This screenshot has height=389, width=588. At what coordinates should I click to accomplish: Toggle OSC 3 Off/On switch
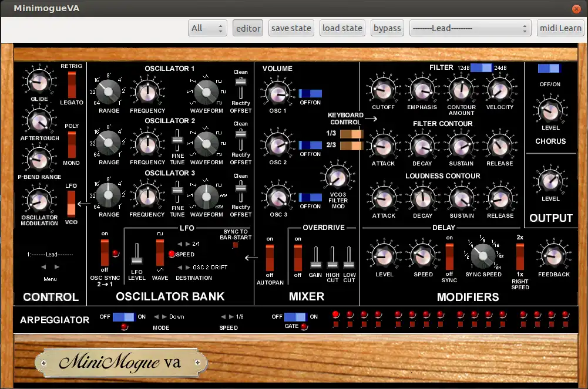tap(310, 197)
